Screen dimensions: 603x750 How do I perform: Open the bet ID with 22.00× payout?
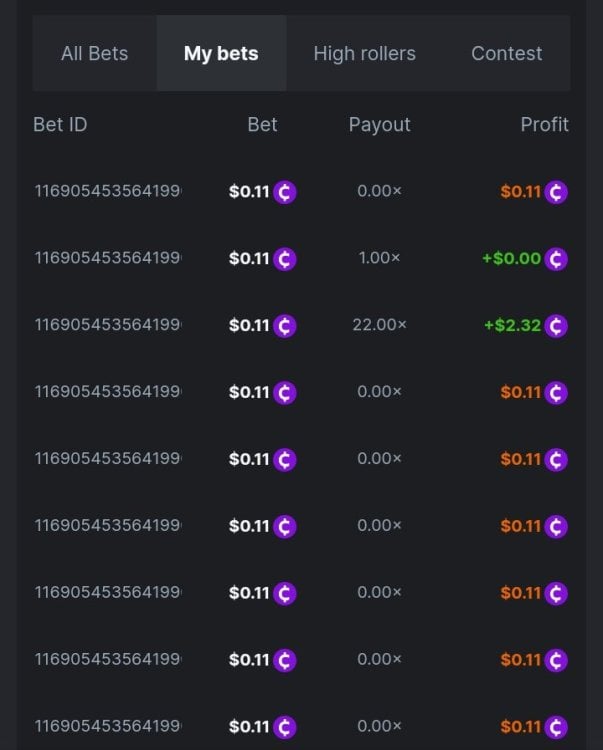click(x=108, y=325)
